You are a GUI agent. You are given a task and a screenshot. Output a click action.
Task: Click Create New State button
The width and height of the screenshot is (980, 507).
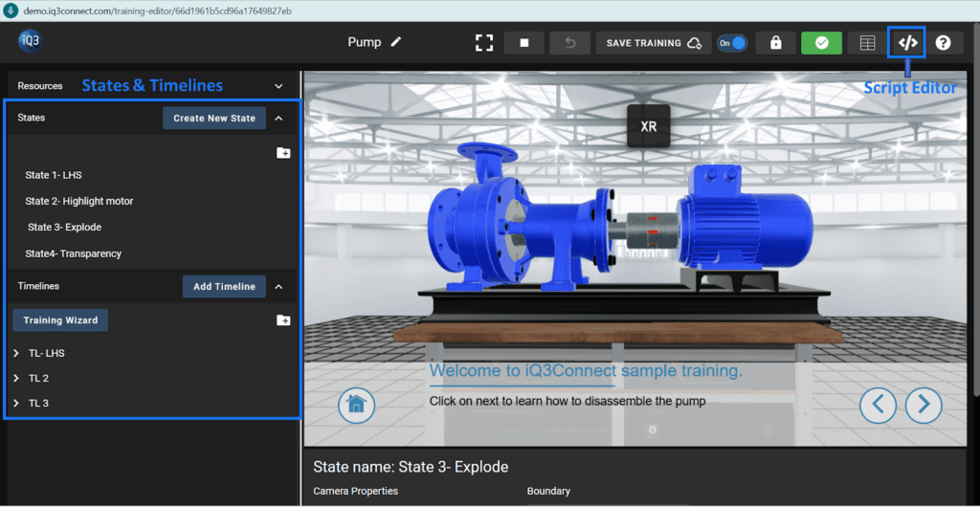[x=214, y=119]
